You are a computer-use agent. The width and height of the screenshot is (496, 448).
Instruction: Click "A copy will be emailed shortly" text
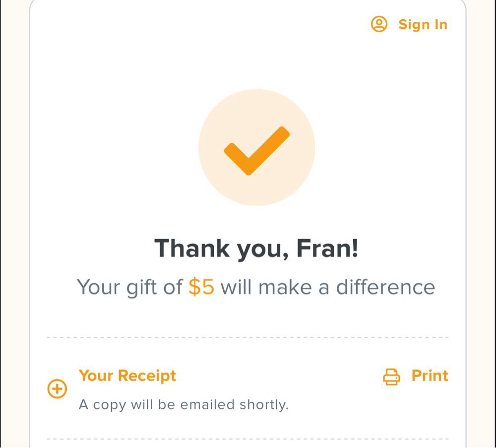pyautogui.click(x=184, y=405)
